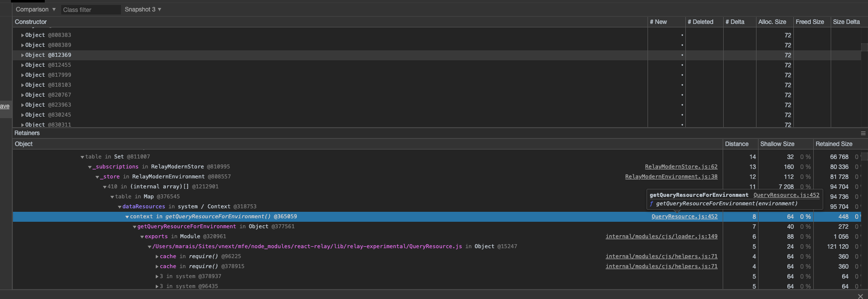Select retained size value 121 120
Image resolution: width=868 pixels, height=299 pixels.
pos(838,247)
